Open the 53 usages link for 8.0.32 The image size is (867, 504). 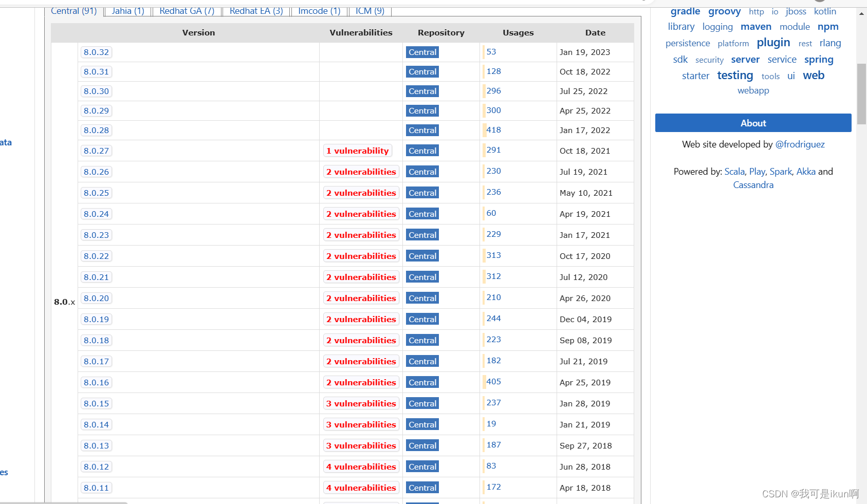(491, 51)
